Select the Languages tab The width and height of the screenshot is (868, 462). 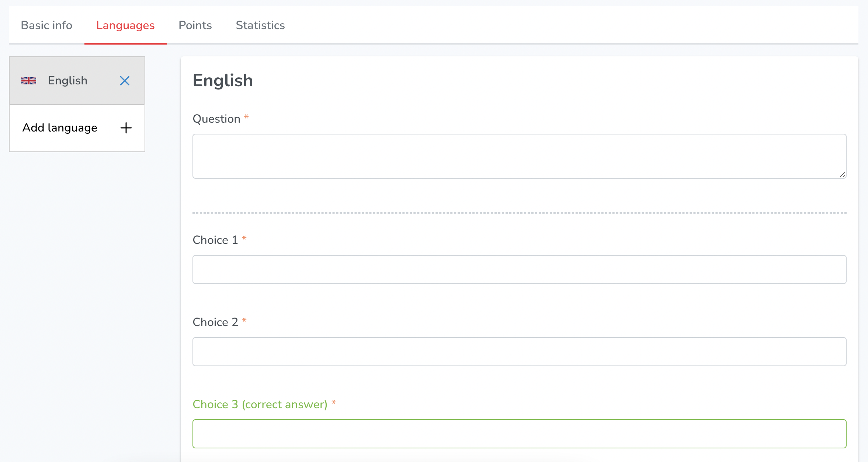[125, 25]
